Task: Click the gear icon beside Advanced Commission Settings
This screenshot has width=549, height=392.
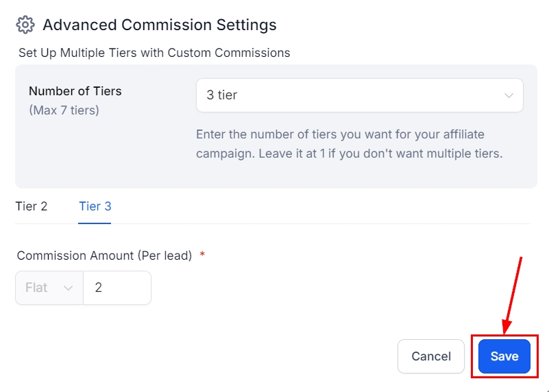Action: coord(25,25)
